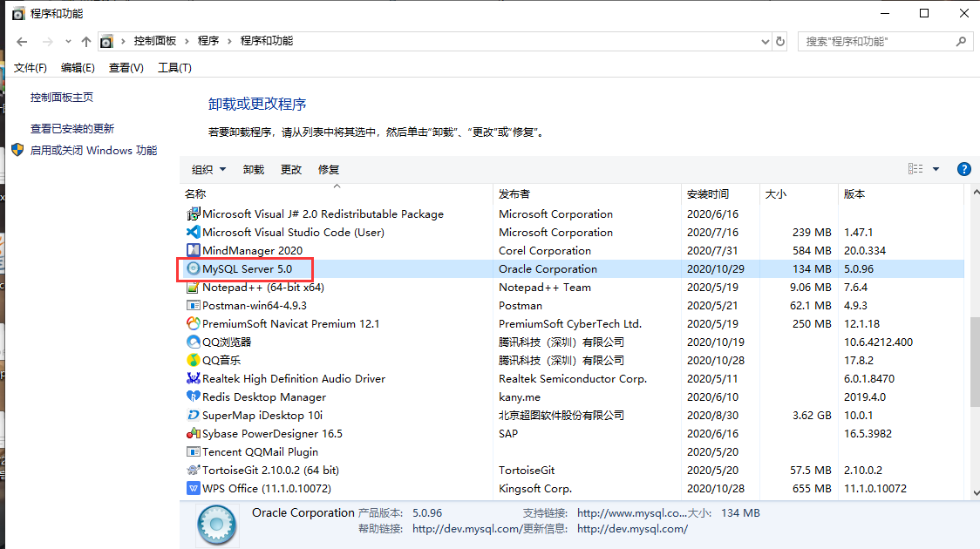The height and width of the screenshot is (549, 980).
Task: Go back with the back arrow
Action: [22, 41]
